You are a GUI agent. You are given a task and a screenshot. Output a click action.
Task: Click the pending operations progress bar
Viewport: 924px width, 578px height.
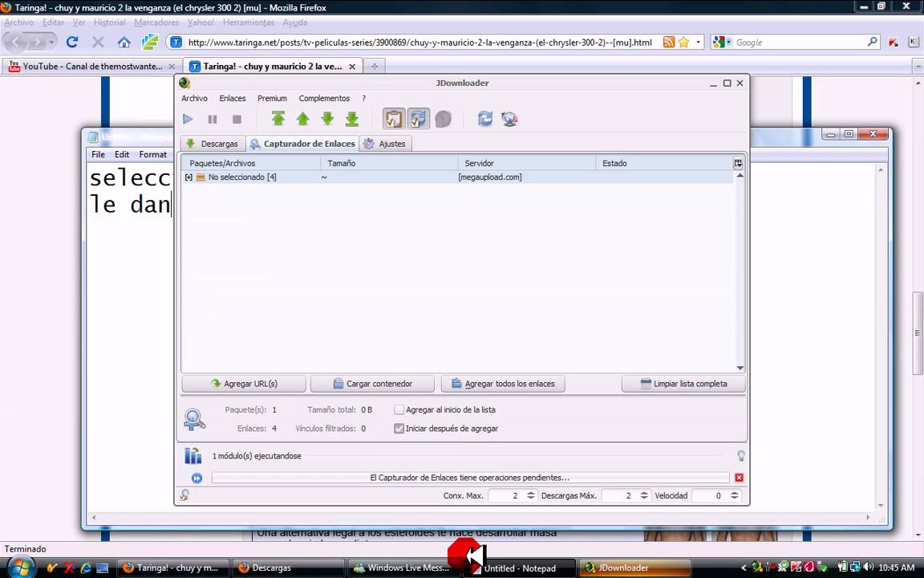pos(470,478)
